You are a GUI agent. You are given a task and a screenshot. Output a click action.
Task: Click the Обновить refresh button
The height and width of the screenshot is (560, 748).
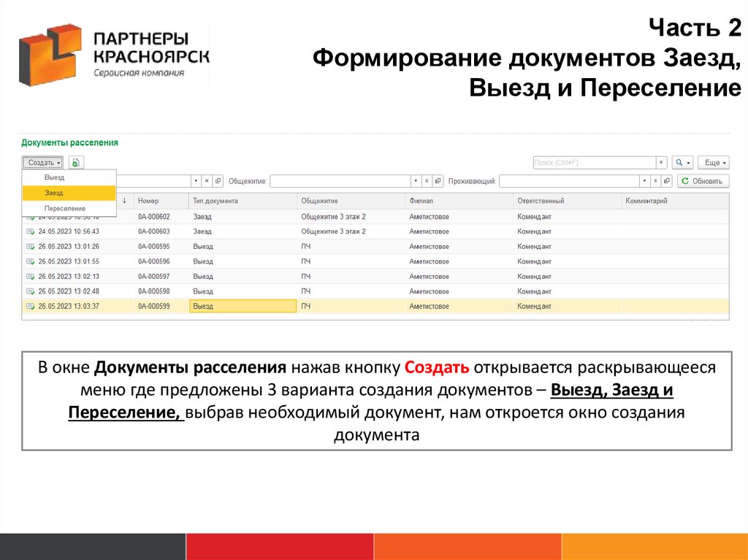tap(703, 181)
